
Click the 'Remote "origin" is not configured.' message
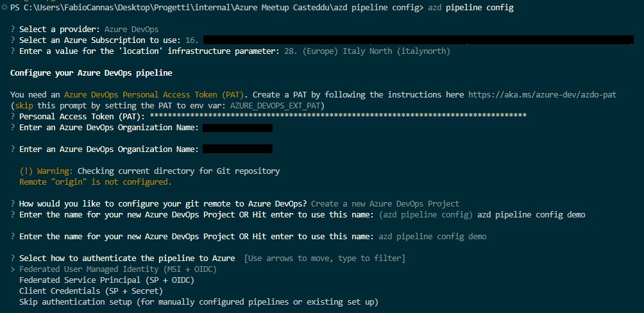click(96, 182)
